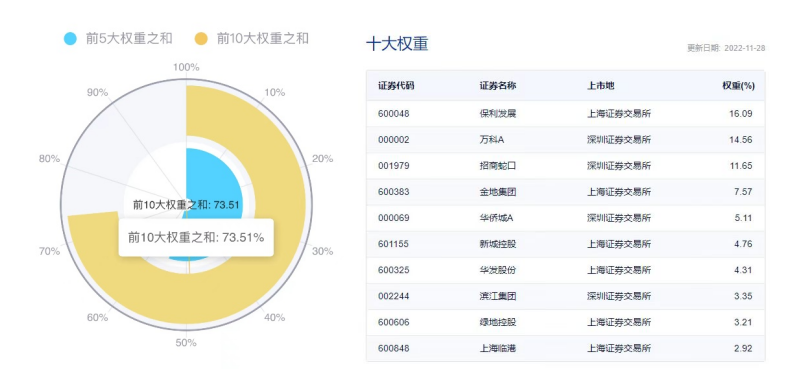Click the 权重(%) column header
Screen dimensions: 805x385
tap(738, 86)
